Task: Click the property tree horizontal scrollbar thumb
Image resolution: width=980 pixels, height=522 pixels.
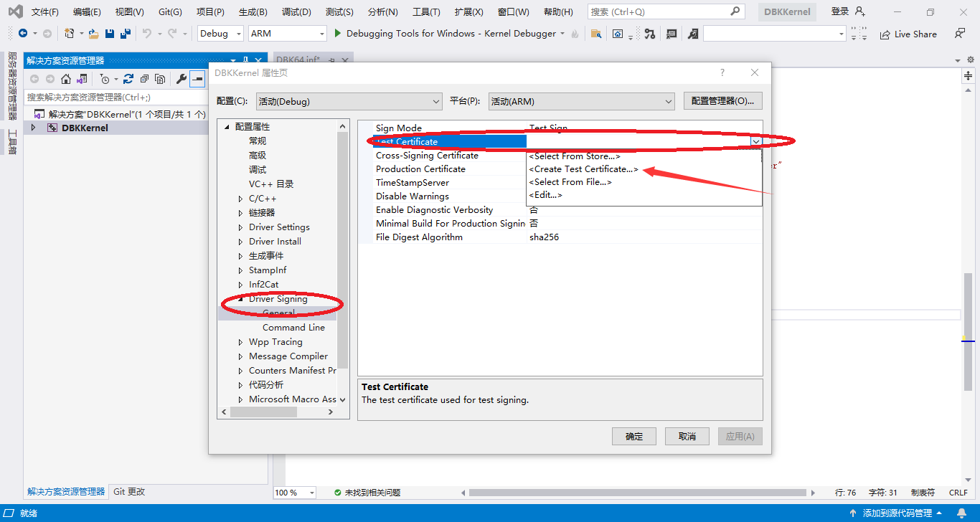Action: [x=263, y=412]
